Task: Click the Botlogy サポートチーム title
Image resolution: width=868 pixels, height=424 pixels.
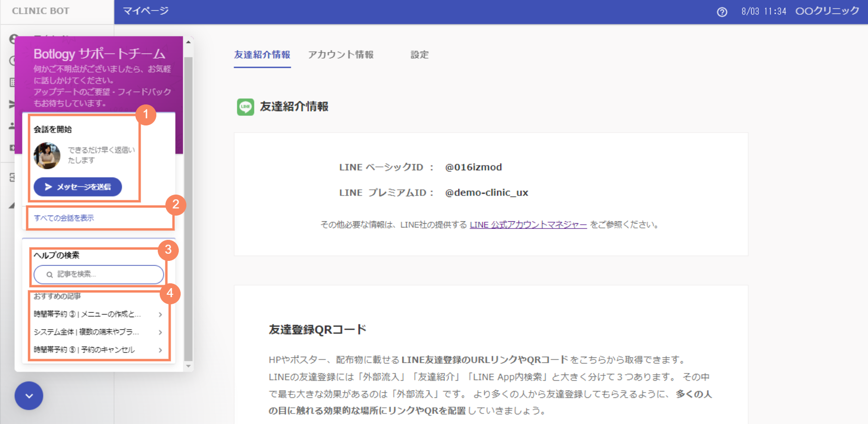Action: [99, 53]
